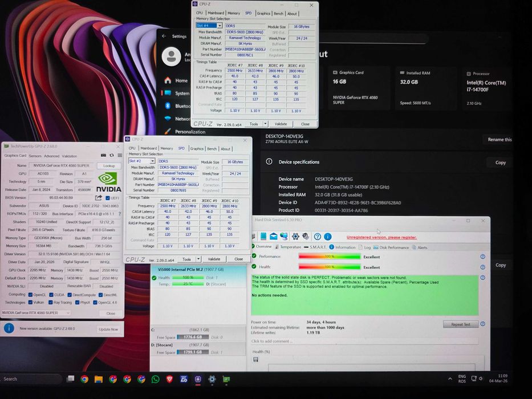The image size is (532, 399).
Task: Open the Temperature tab in Hard Disk Sentinel
Action: 288,247
